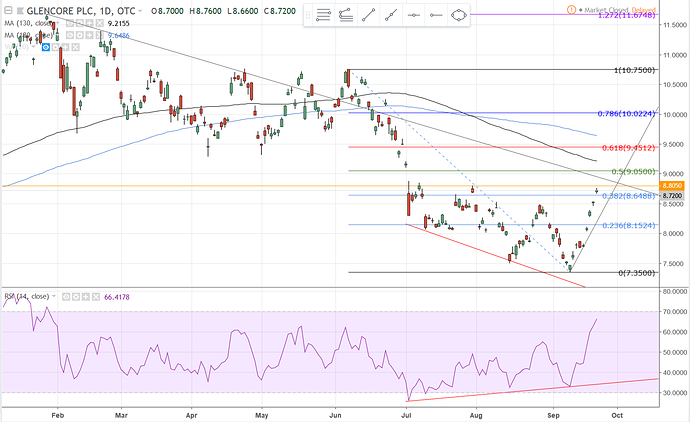Select the plain diagonal trend line tool
The height and width of the screenshot is (422, 690).
(368, 15)
